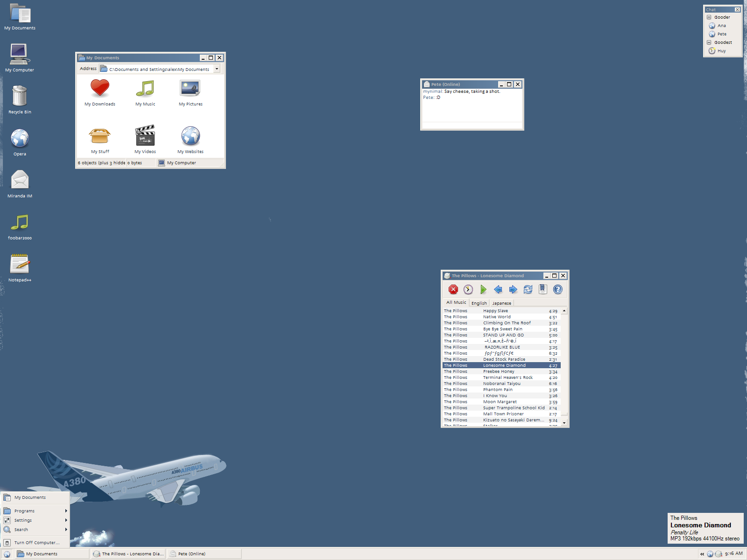Click the red stop button in foobar2000
Image resolution: width=747 pixels, height=560 pixels.
coord(453,290)
